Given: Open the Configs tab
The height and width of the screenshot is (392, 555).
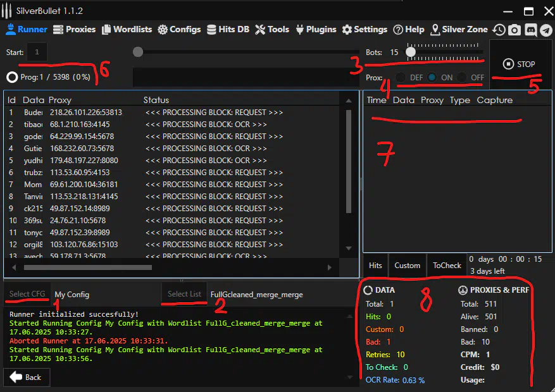Looking at the screenshot, I should (x=179, y=29).
